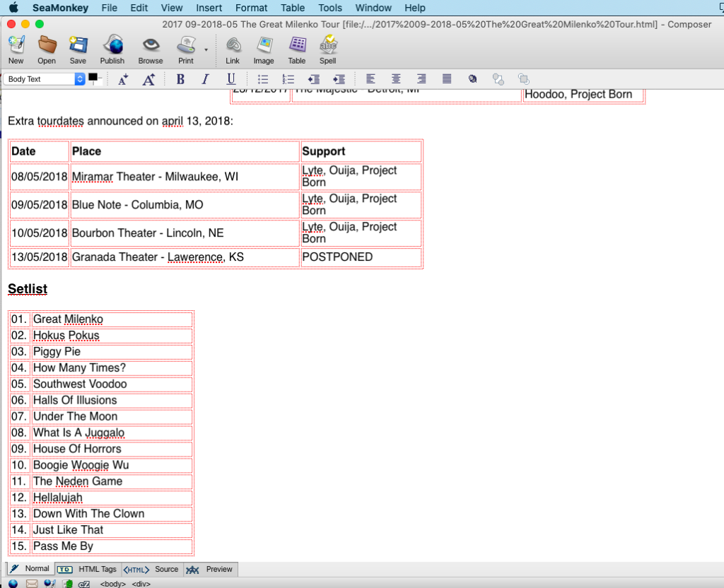Image resolution: width=724 pixels, height=588 pixels.
Task: Click the absolute positioning layer icon
Action: point(472,79)
